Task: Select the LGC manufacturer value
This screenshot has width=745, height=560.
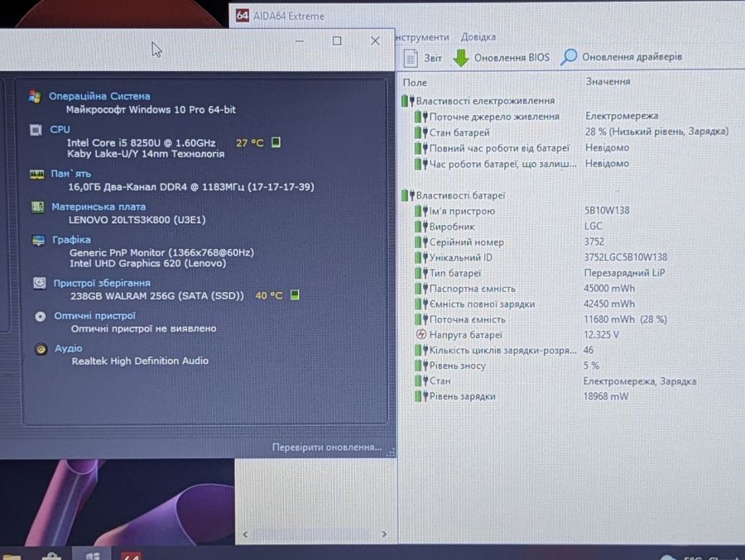Action: [x=593, y=226]
